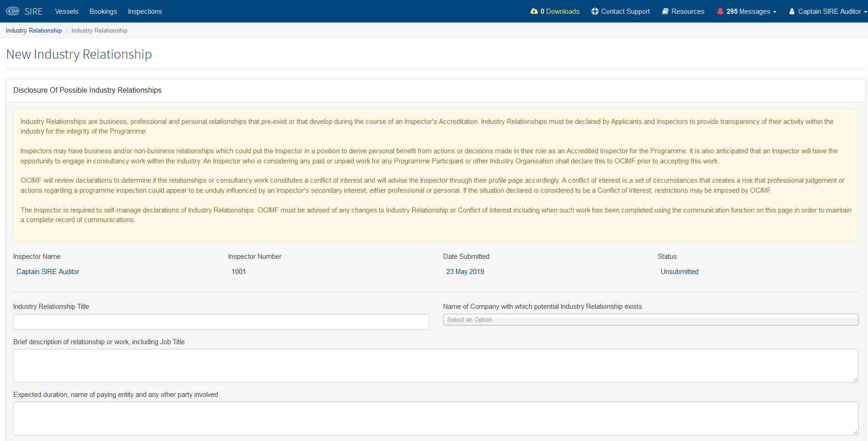
Task: Click the Disclosure Of Possible Industry Relationships header
Action: point(87,90)
